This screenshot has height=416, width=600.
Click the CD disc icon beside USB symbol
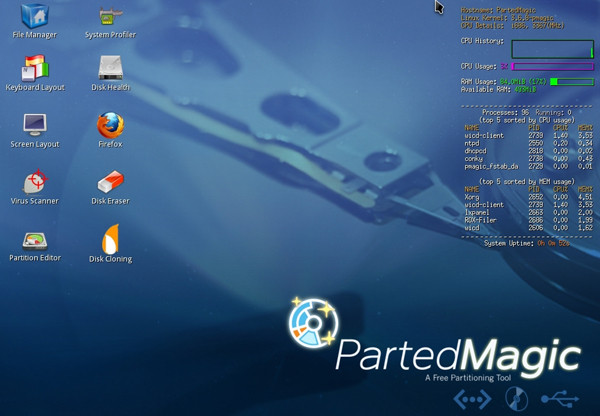[516, 398]
